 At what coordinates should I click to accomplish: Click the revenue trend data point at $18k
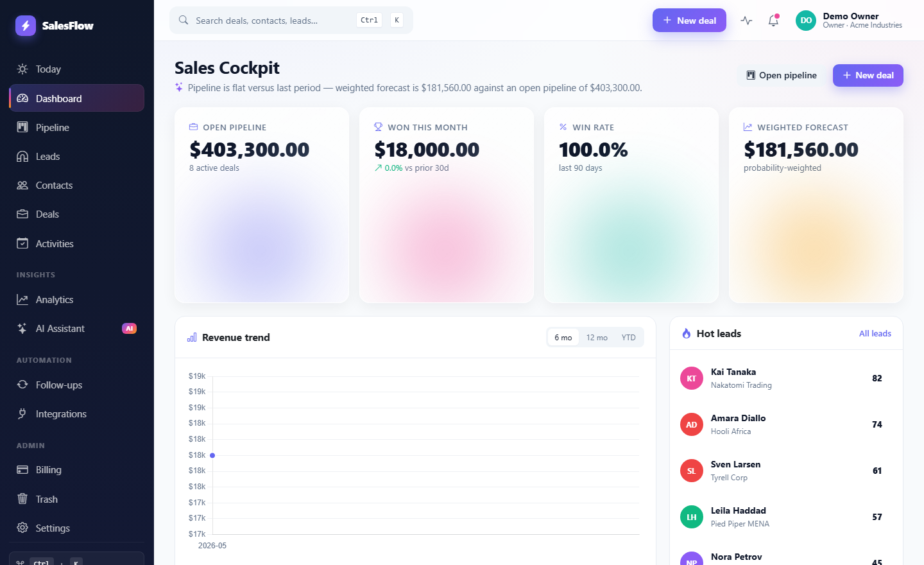click(x=212, y=455)
